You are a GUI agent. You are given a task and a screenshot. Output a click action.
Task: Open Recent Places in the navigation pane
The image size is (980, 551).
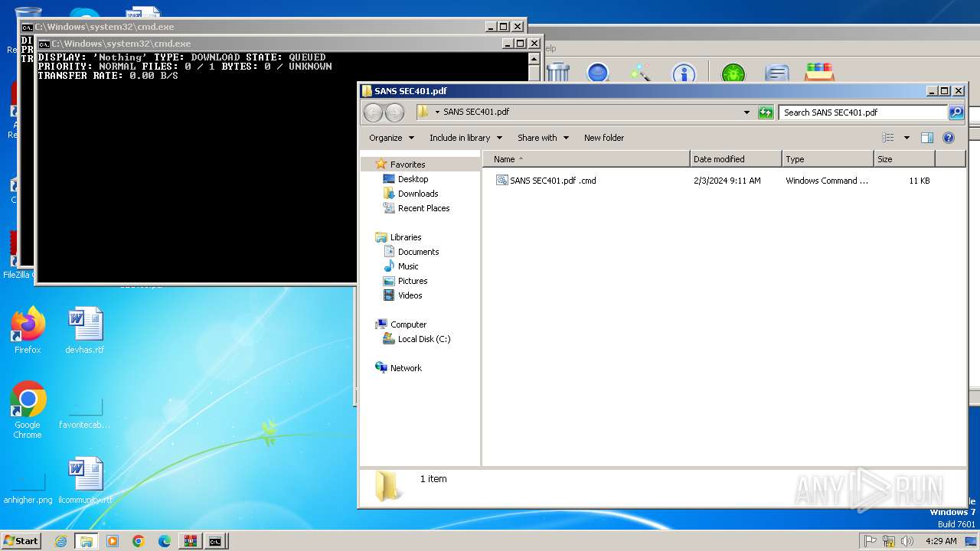[423, 208]
